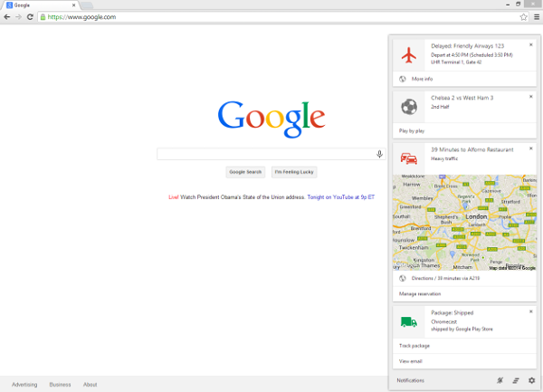Click the red cars traffic icon
The image size is (543, 392).
409,158
